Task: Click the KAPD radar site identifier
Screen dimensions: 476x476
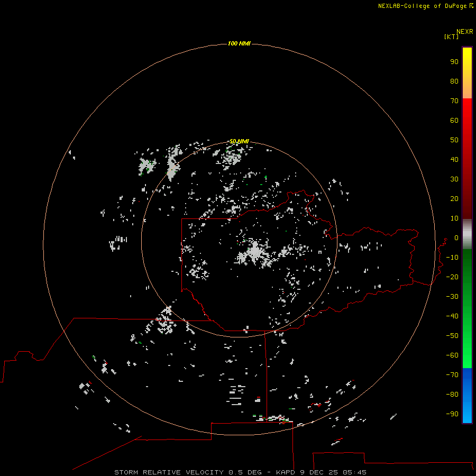Action: pyautogui.click(x=286, y=472)
